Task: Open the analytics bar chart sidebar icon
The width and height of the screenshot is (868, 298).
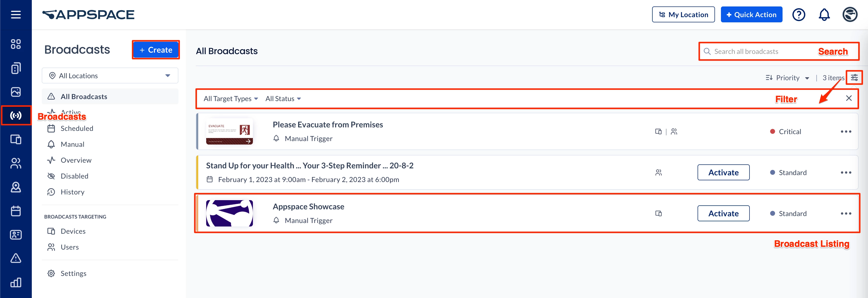Action: 16,282
